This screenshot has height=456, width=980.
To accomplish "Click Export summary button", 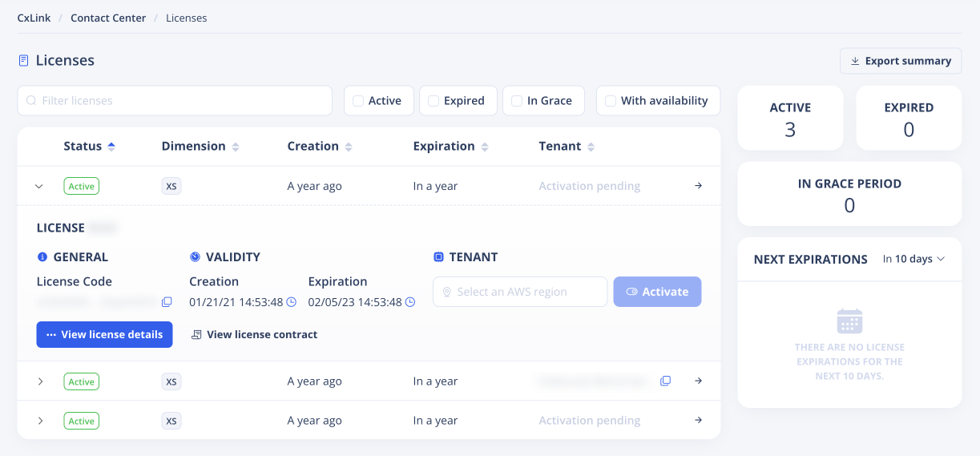I will coord(901,61).
